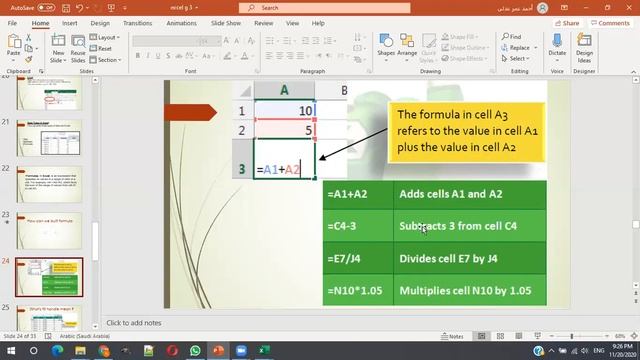640x360 pixels.
Task: Click the Shapes gallery icon
Action: 386,41
